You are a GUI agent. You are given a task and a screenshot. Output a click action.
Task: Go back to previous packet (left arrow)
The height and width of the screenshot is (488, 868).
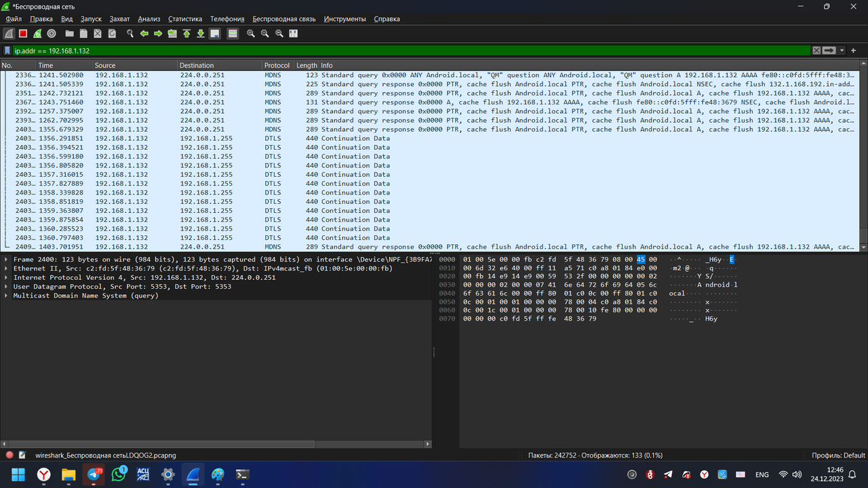(x=144, y=33)
